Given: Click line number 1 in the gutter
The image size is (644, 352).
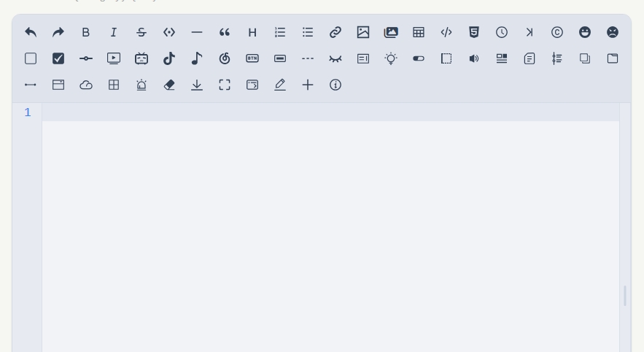Looking at the screenshot, I should coord(28,112).
